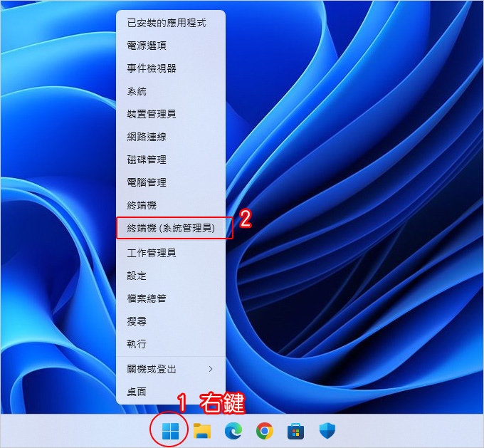Image resolution: width=484 pixels, height=448 pixels.
Task: Choose 搜尋 in the context menu
Action: tap(171, 321)
